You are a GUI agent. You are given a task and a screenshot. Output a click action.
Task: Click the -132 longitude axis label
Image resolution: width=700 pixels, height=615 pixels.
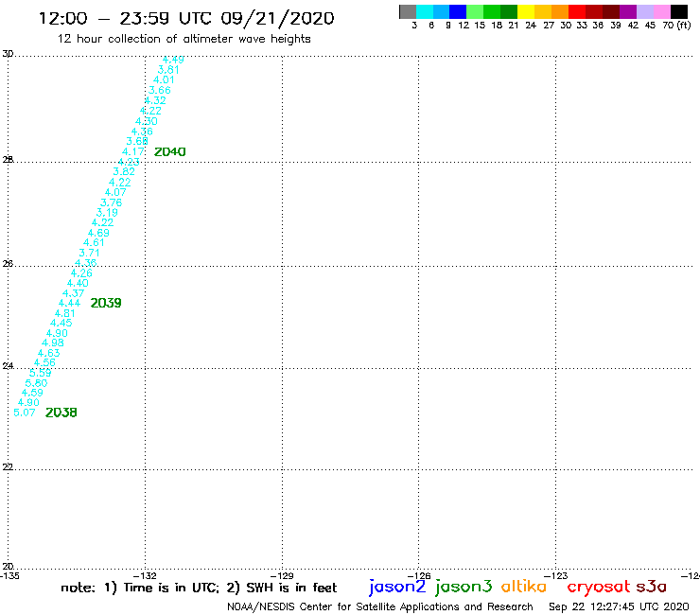click(x=145, y=575)
